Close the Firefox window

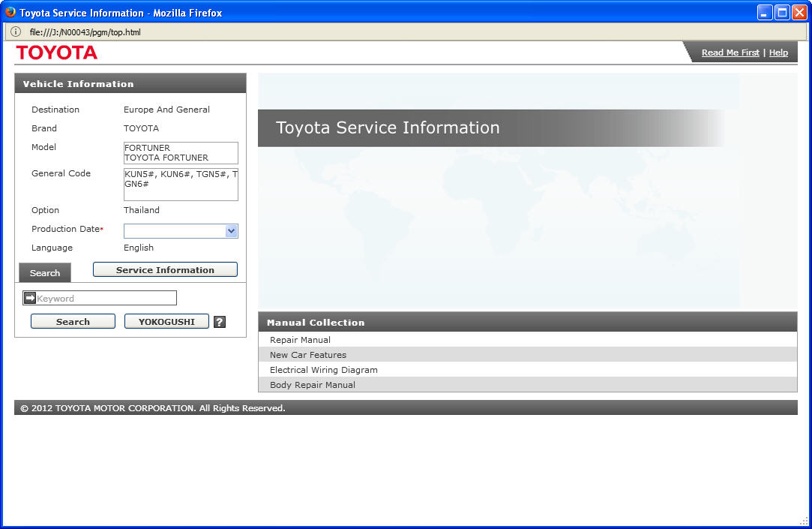[x=799, y=13]
